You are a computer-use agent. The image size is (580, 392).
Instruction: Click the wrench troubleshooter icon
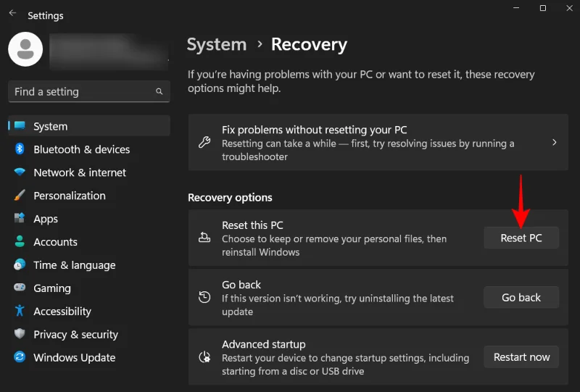coord(204,142)
